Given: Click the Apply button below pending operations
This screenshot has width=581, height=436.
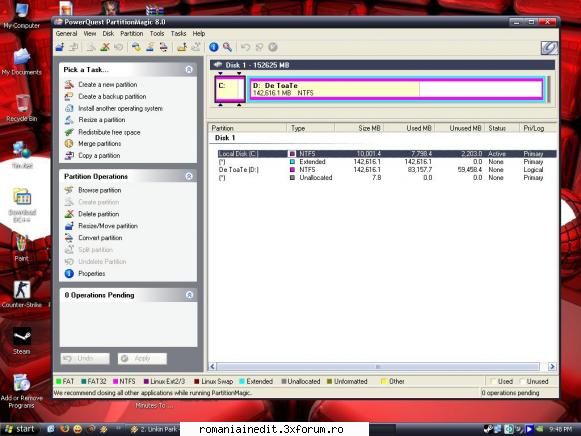Looking at the screenshot, I should coord(142,358).
